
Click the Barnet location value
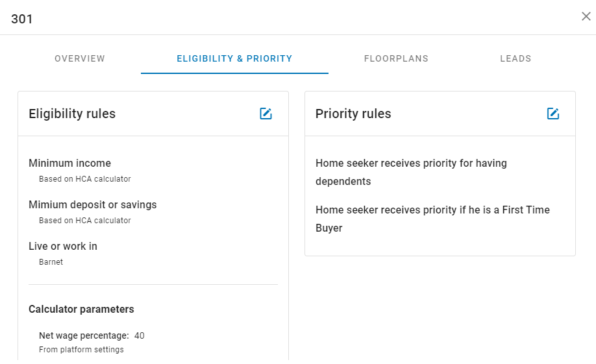point(51,261)
